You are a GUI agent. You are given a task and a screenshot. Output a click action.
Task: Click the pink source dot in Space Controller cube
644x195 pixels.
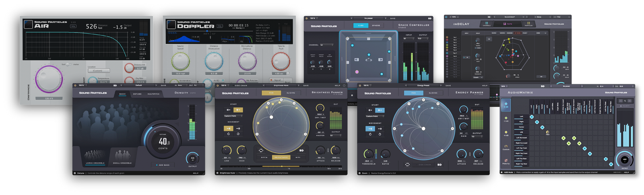[x=357, y=72]
